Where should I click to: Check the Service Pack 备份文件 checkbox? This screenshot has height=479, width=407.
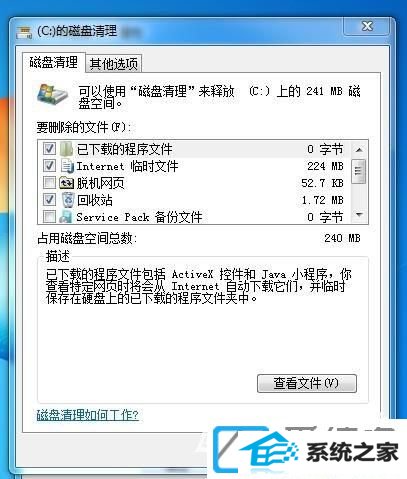pyautogui.click(x=49, y=217)
